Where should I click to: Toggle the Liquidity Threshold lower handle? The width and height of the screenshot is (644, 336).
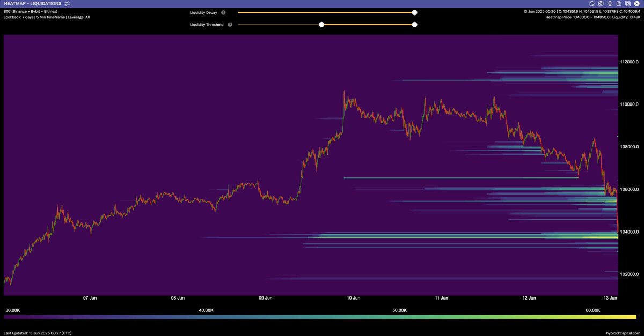[321, 24]
